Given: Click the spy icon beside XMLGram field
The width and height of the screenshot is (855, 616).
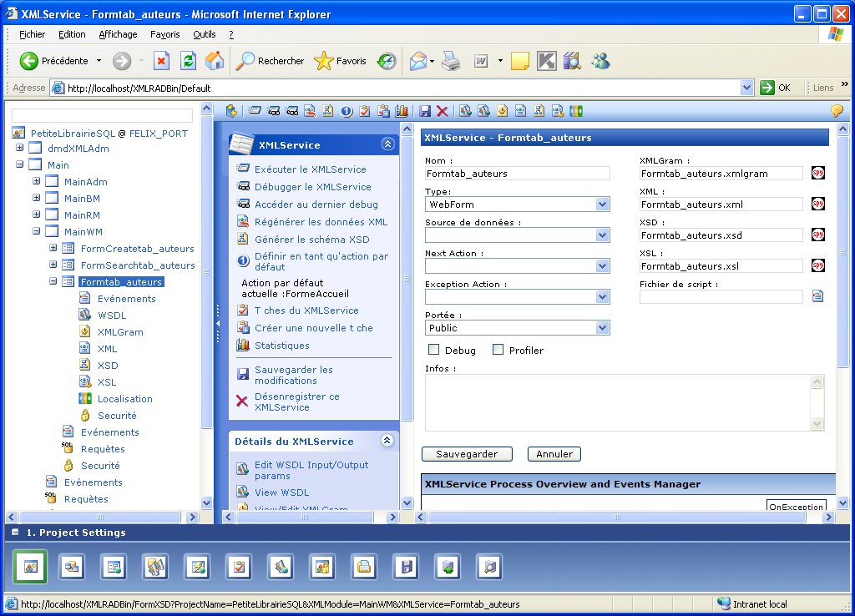Looking at the screenshot, I should coord(817,173).
